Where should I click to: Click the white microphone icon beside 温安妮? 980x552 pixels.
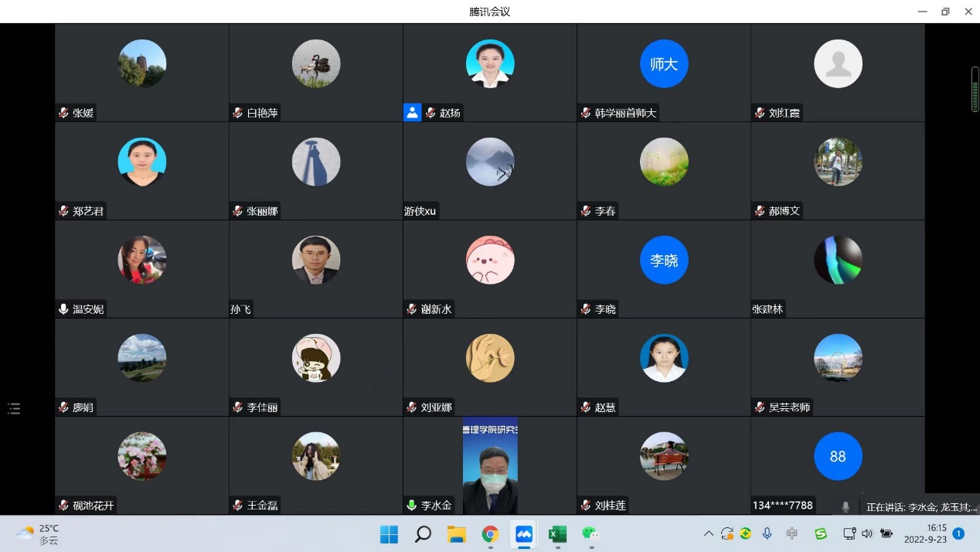63,309
